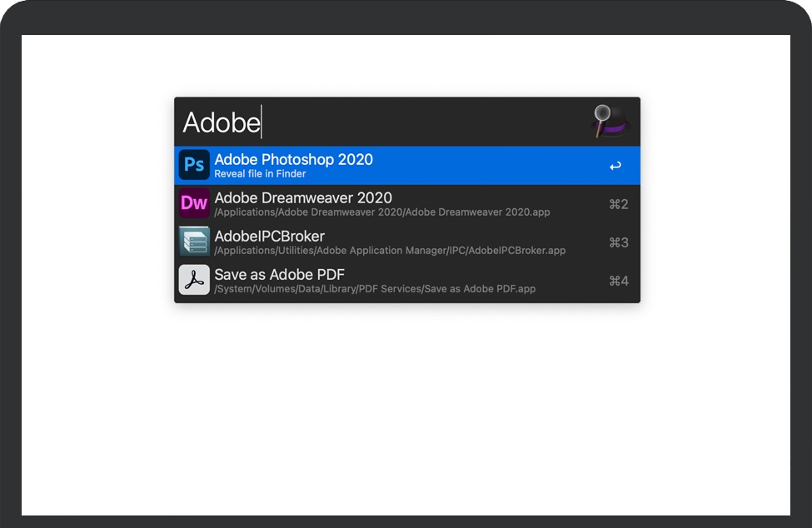Click the Alfred bowler hat icon
The width and height of the screenshot is (812, 528).
tap(611, 122)
